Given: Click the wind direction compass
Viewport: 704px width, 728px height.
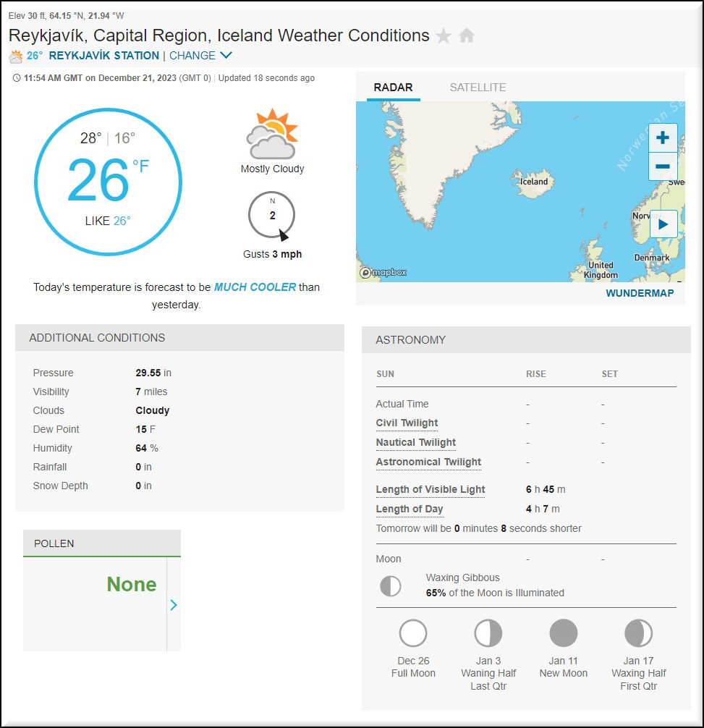Looking at the screenshot, I should [272, 216].
